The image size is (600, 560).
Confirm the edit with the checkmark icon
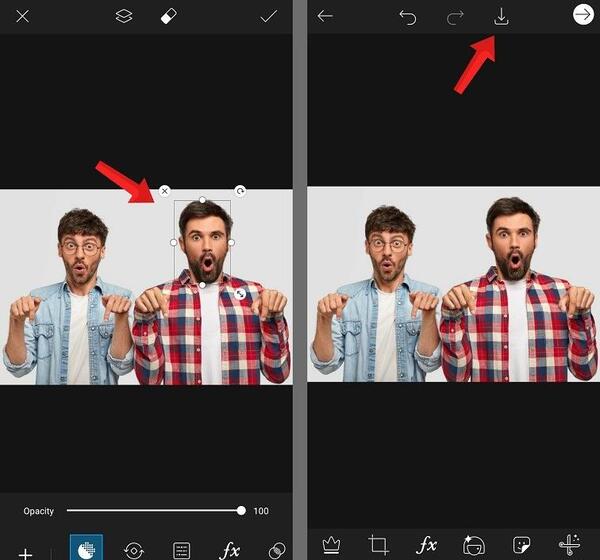(269, 16)
